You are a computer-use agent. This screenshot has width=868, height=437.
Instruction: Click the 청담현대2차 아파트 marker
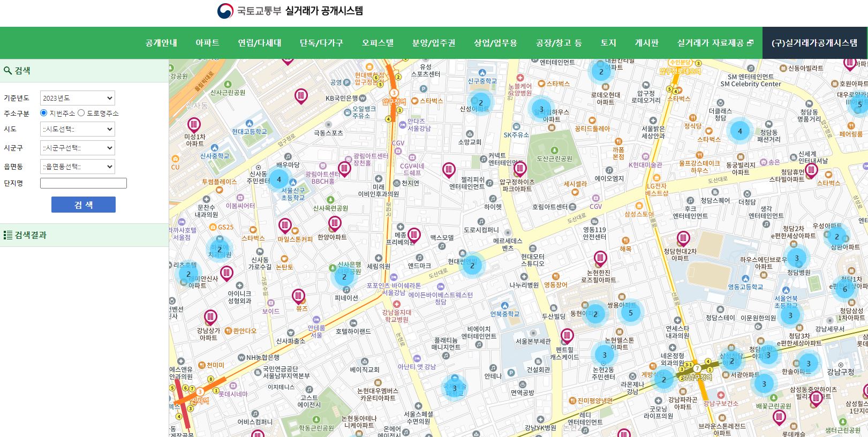683,238
